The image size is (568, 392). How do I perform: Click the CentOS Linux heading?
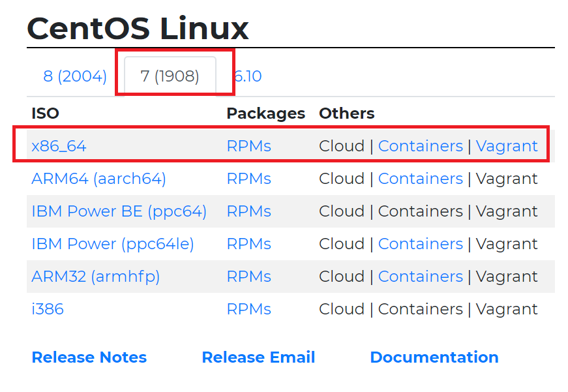pyautogui.click(x=138, y=28)
